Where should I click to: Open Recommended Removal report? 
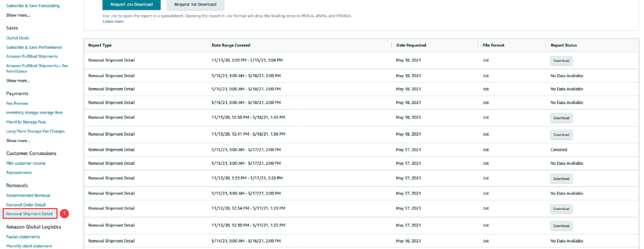pyautogui.click(x=28, y=196)
